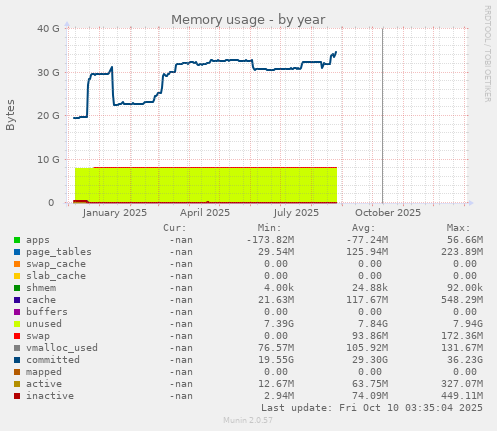Click the 'swap_cache' legend label
497x431 pixels.
tap(56, 264)
